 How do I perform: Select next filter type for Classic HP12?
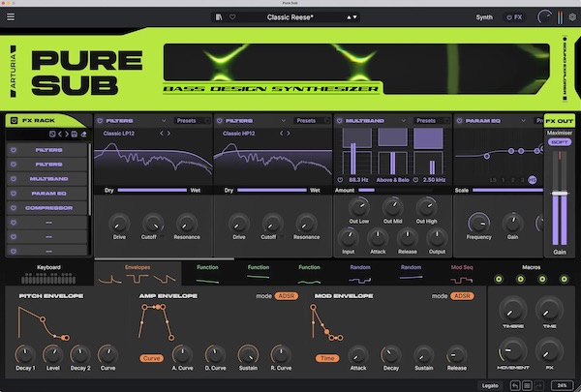coord(289,134)
